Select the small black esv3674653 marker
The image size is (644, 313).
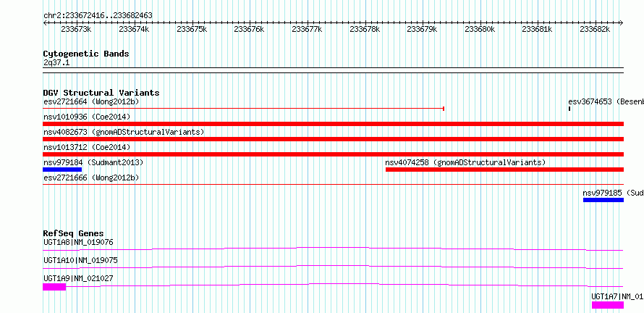(569, 109)
